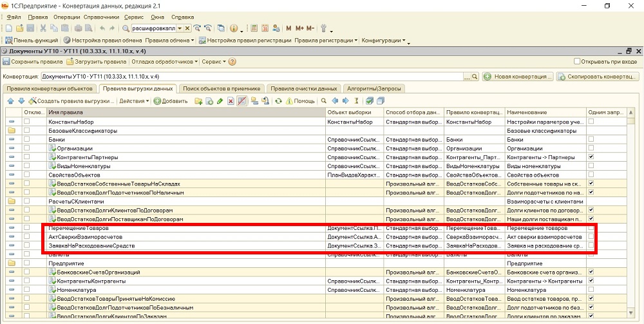The image size is (644, 324).
Task: Open the Отладка обработчиков dropdown
Action: [x=164, y=62]
